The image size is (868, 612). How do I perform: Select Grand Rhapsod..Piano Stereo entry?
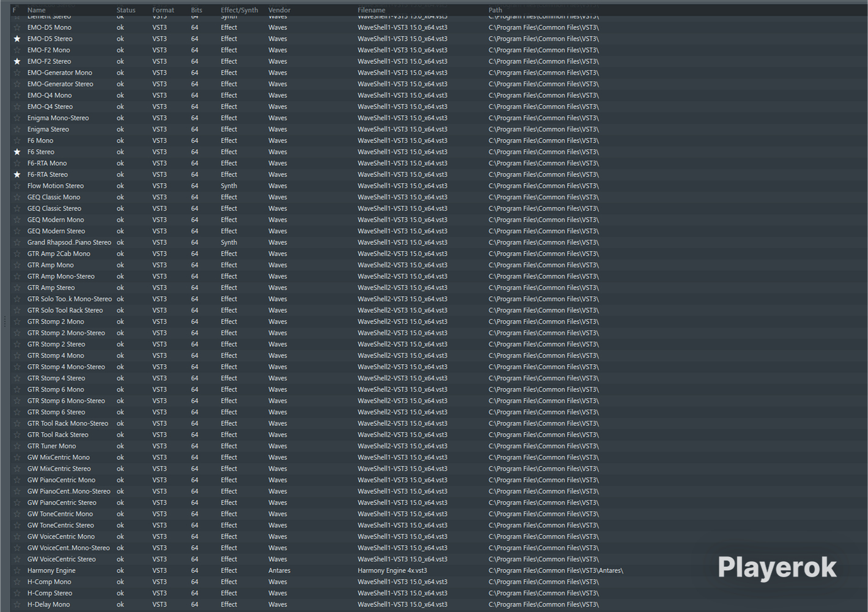pyautogui.click(x=69, y=242)
